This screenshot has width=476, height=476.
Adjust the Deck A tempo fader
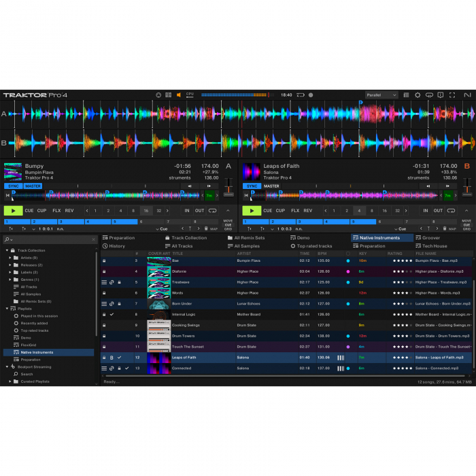click(x=228, y=186)
